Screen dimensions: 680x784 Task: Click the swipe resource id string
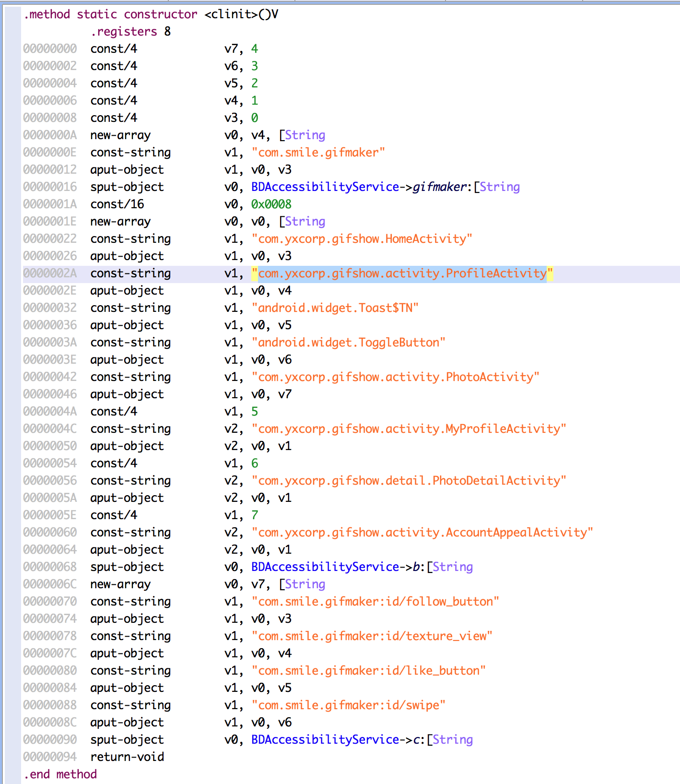[348, 705]
